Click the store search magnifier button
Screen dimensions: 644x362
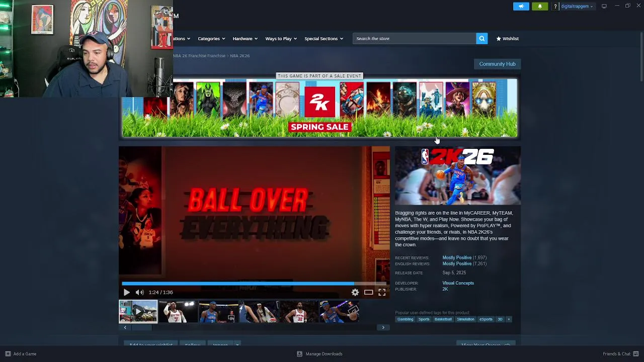point(481,39)
